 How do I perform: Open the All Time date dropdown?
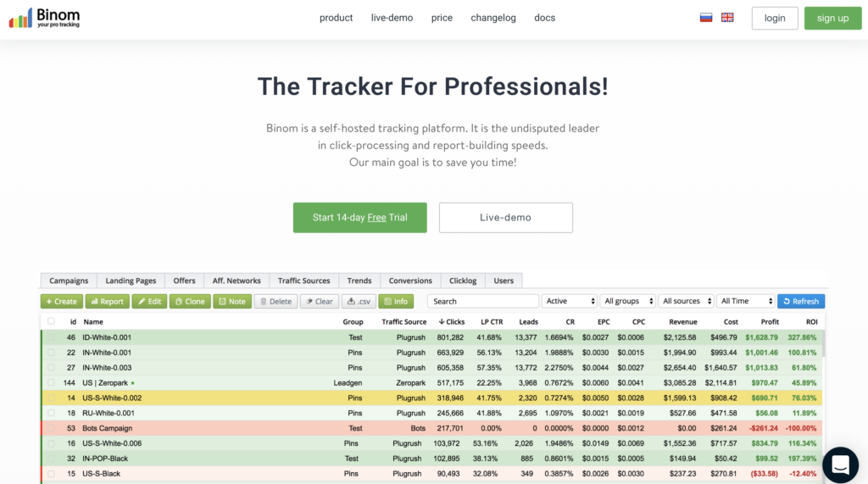(746, 301)
